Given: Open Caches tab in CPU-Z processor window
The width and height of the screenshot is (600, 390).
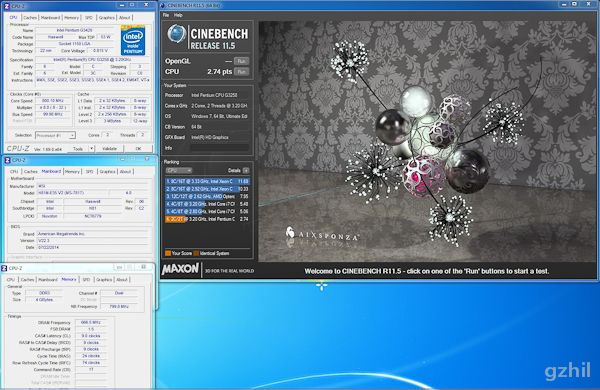Looking at the screenshot, I should 29,18.
